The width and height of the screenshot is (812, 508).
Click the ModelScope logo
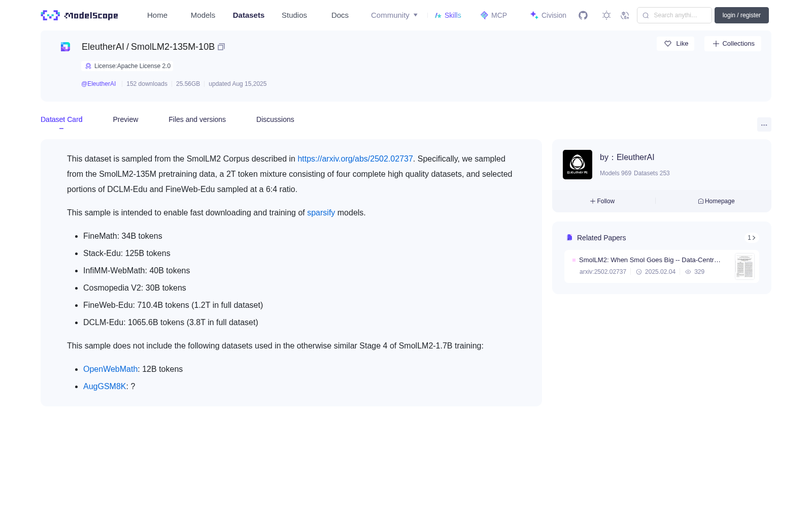tap(80, 15)
